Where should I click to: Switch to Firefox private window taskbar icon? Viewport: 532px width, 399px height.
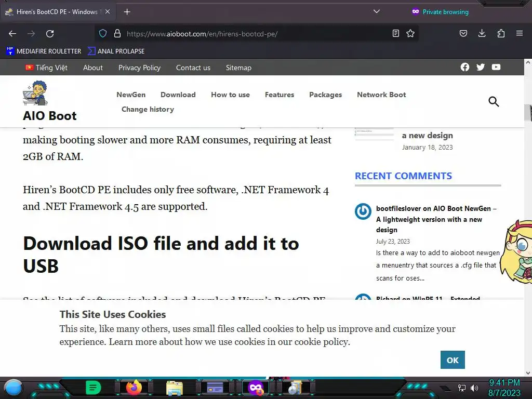coord(256,388)
